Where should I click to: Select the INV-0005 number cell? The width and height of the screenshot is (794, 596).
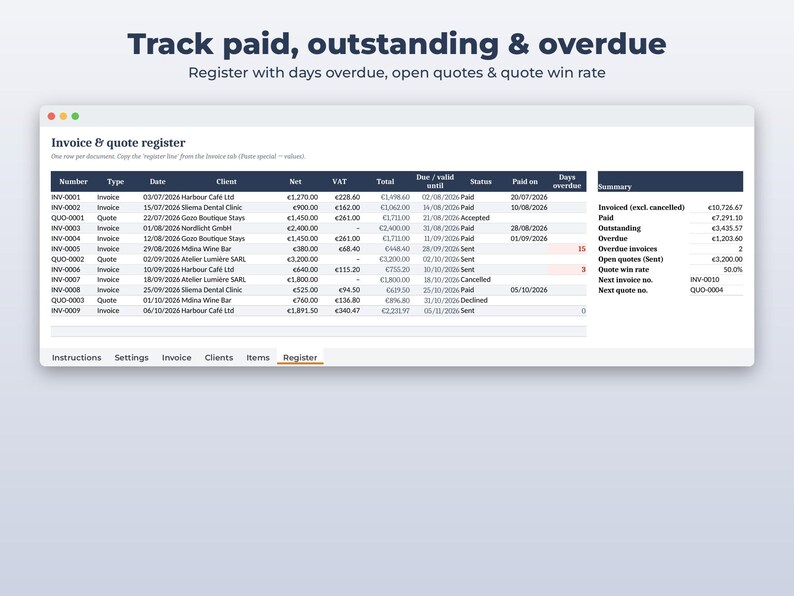coord(66,249)
